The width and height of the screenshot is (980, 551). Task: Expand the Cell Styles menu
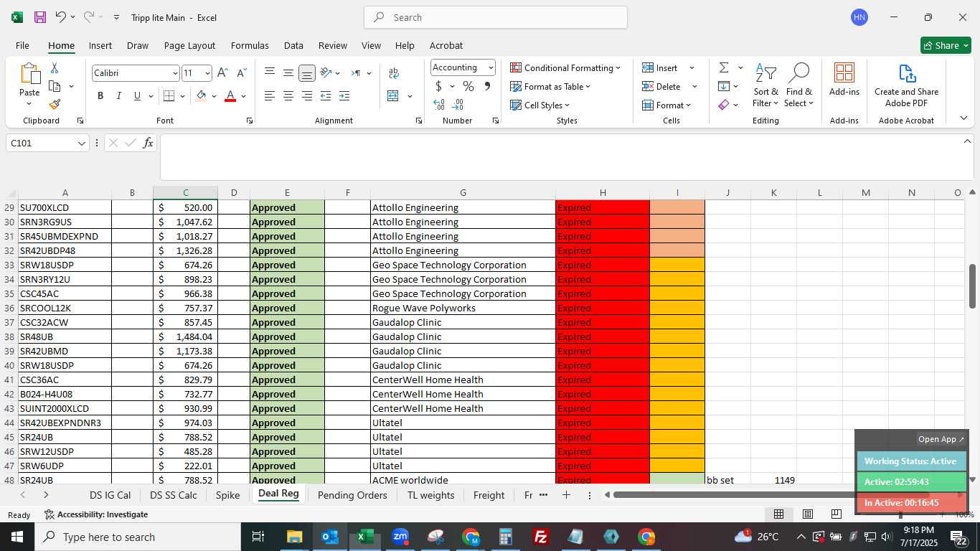pyautogui.click(x=540, y=105)
